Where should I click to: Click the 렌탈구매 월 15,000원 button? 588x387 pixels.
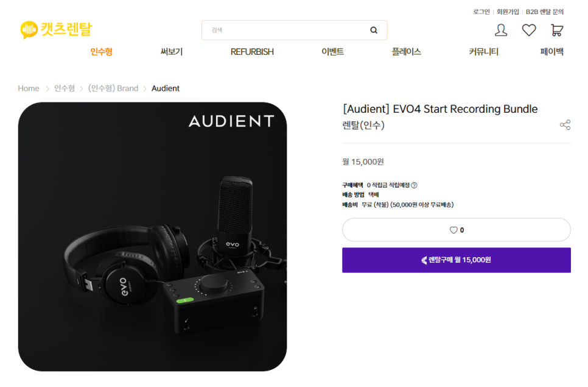click(456, 260)
